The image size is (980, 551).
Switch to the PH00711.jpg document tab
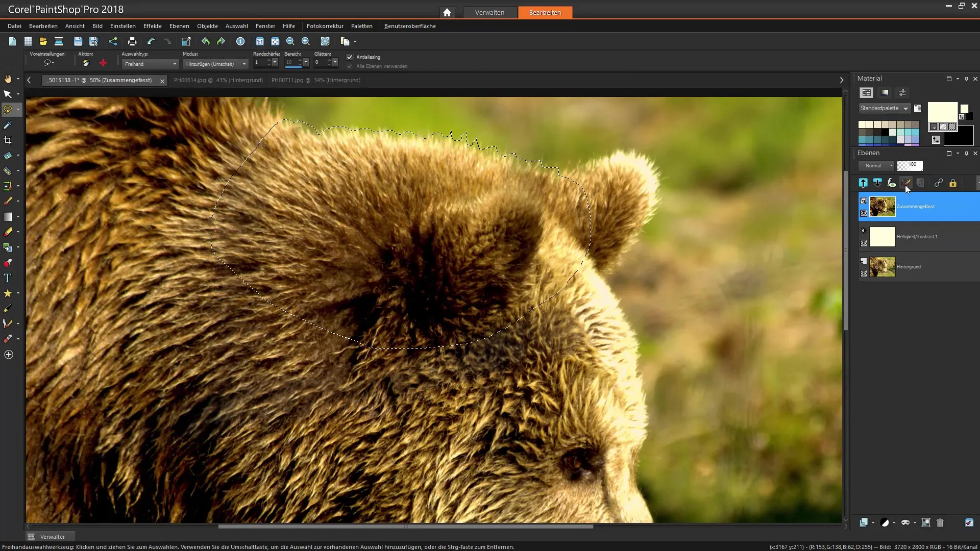click(x=315, y=80)
